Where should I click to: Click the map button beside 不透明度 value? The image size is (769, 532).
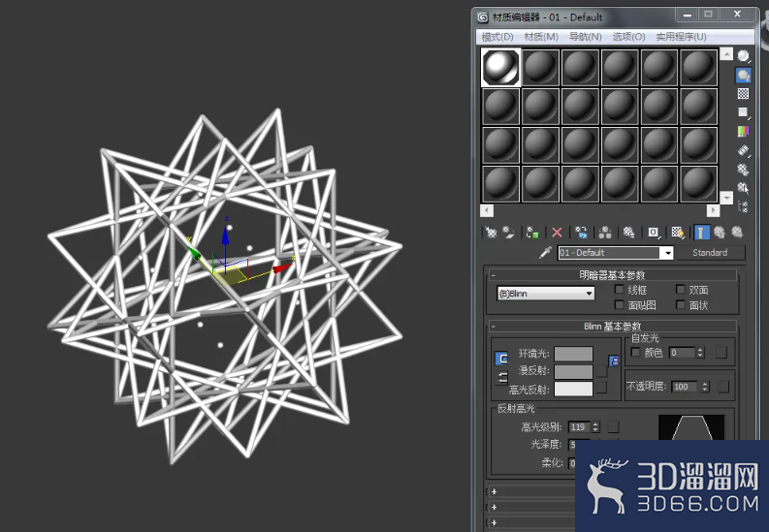723,387
